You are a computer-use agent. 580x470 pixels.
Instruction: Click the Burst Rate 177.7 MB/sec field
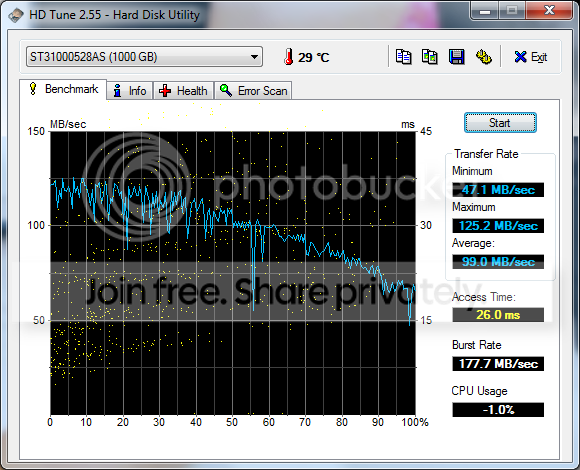498,364
